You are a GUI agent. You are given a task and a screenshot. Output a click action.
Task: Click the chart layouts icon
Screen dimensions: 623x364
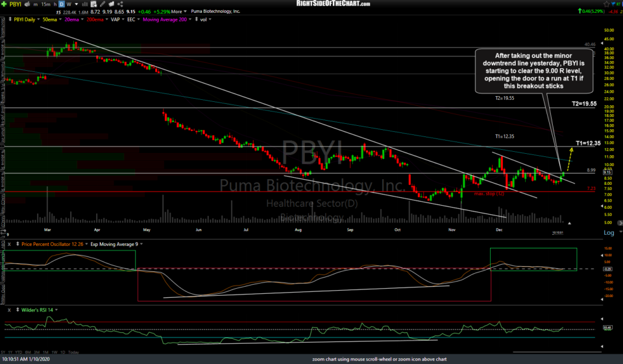click(x=111, y=4)
